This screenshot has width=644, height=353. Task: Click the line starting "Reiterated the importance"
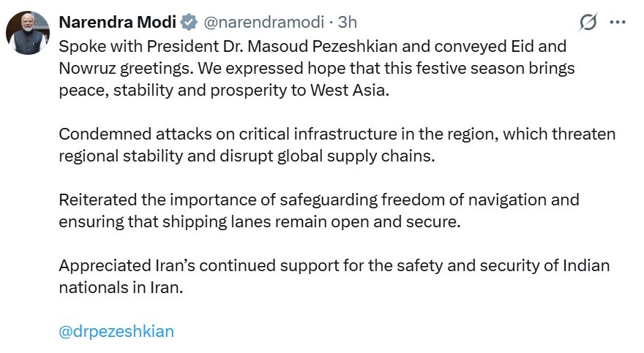318,200
